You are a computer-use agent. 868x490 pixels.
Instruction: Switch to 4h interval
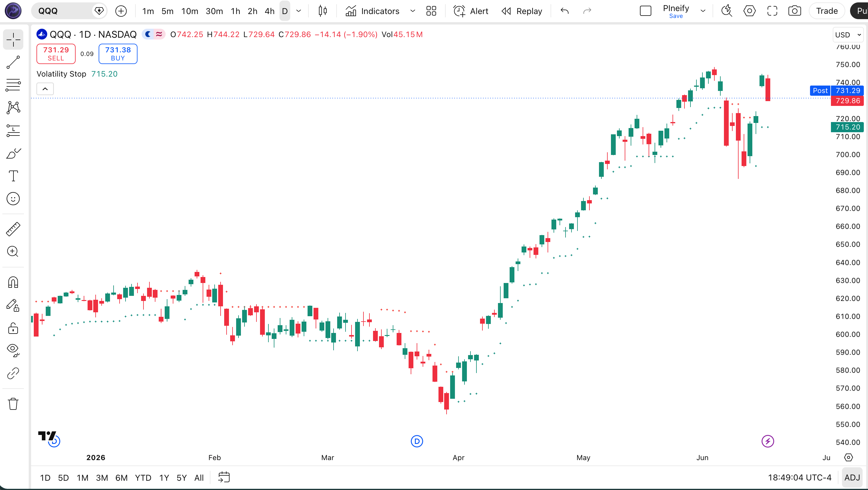270,11
